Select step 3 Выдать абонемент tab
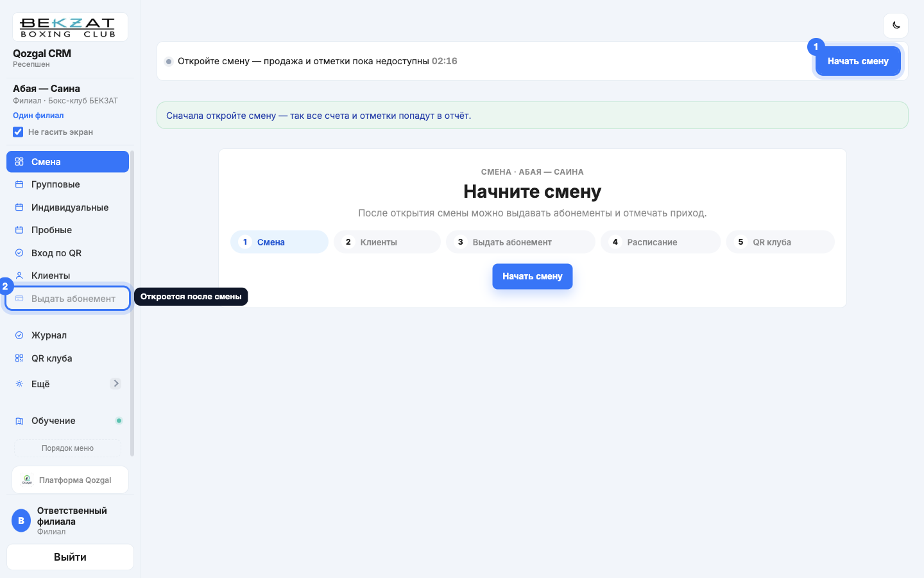 tap(520, 242)
